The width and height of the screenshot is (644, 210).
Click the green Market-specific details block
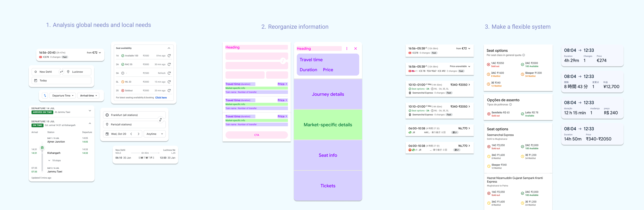[x=328, y=125]
